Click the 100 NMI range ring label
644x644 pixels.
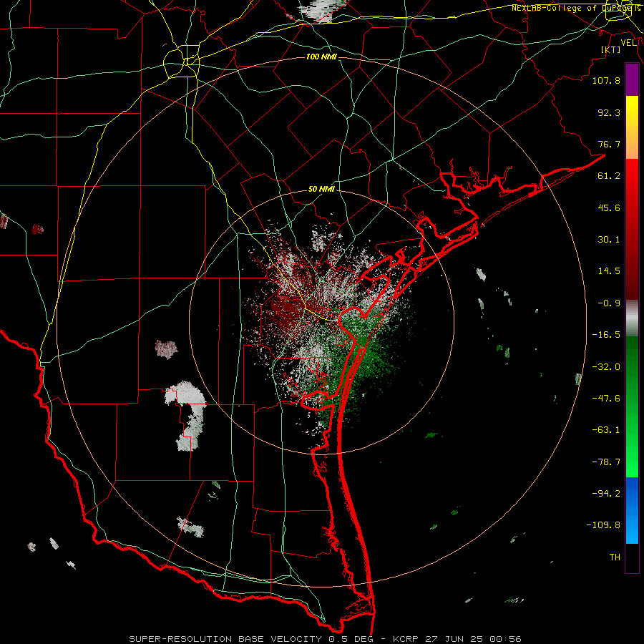point(321,57)
